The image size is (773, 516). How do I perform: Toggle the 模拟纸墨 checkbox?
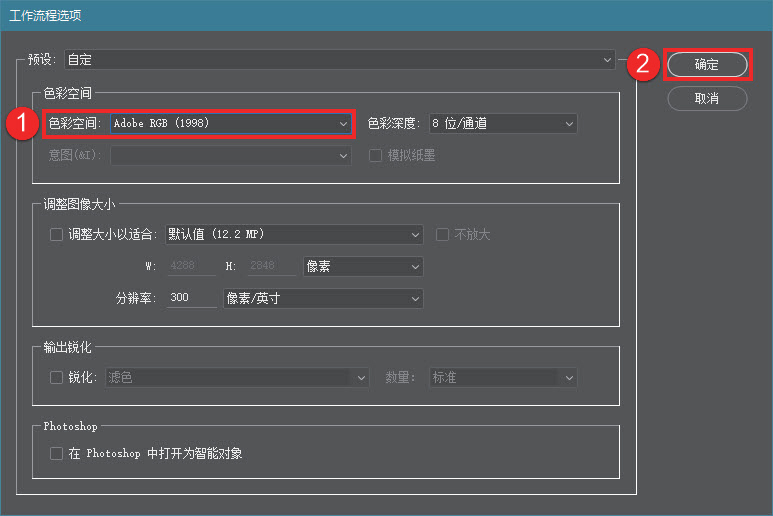click(x=375, y=156)
